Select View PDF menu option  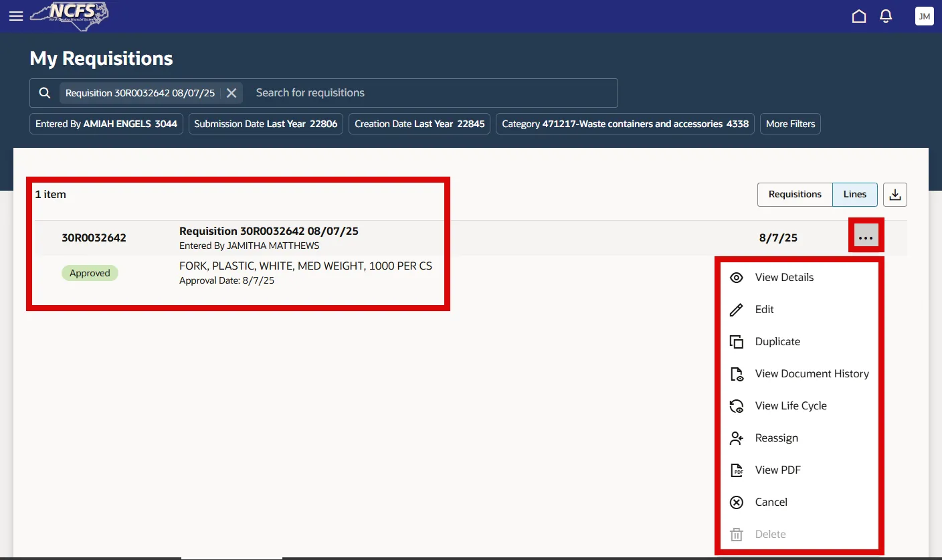pyautogui.click(x=777, y=470)
